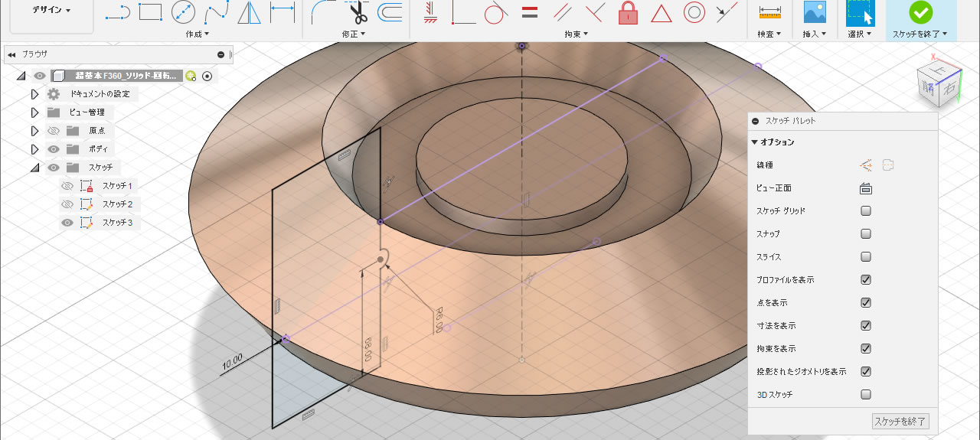Uncheck 投影されたジオメトリを表示 checkbox
The height and width of the screenshot is (440, 980).
click(866, 371)
